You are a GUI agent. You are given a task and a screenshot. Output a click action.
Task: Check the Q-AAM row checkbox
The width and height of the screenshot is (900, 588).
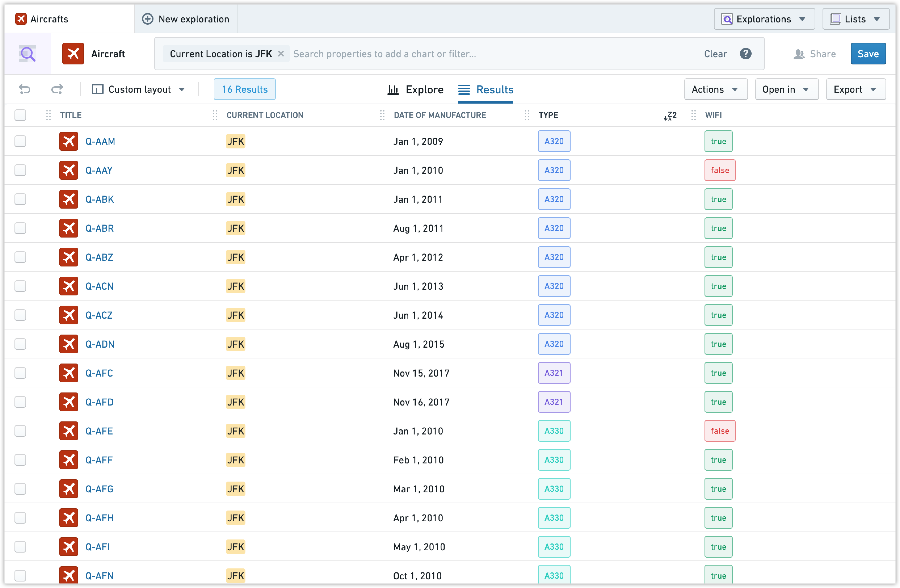coord(20,141)
